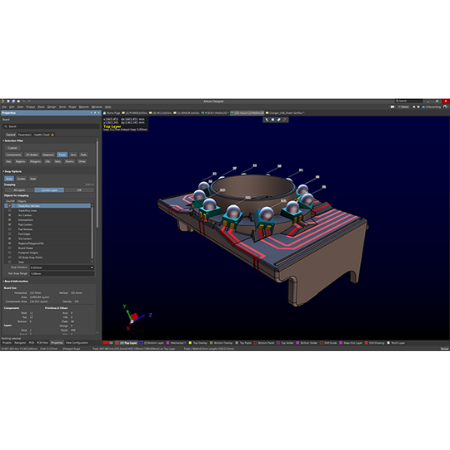Click the Axis Snap Range field

[x=62, y=273]
